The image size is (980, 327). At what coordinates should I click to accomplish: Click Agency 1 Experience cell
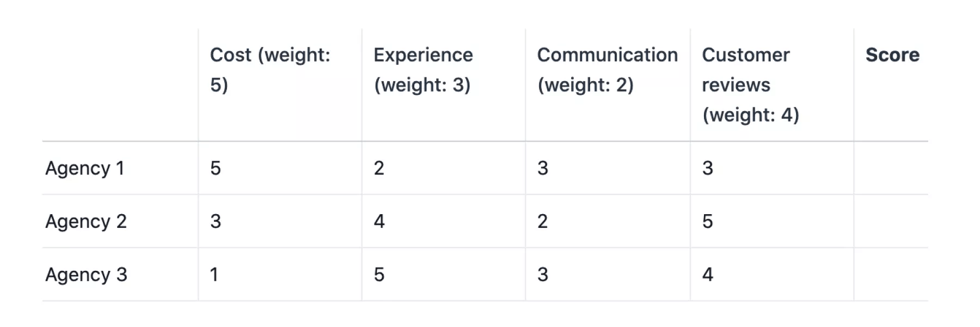(x=379, y=168)
